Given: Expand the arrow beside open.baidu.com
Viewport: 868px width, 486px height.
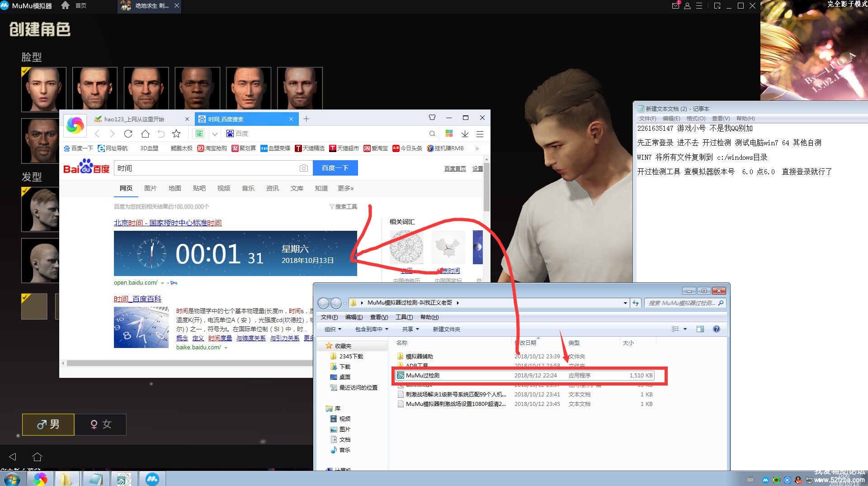Looking at the screenshot, I should 162,283.
